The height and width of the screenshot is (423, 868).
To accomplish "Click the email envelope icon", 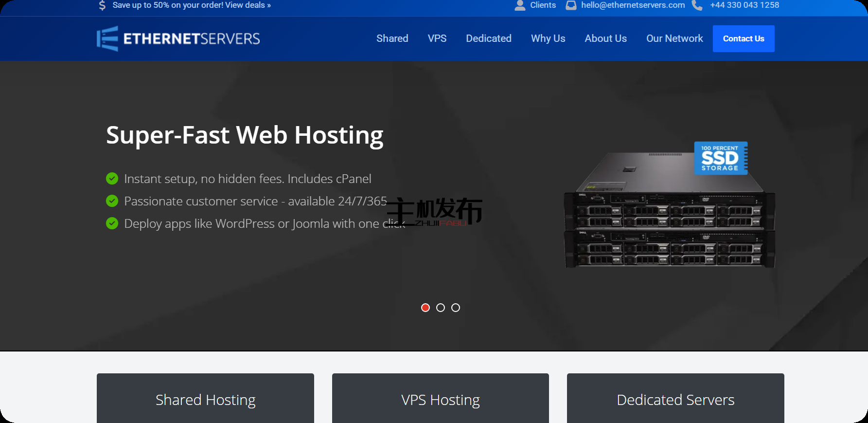I will pos(571,5).
